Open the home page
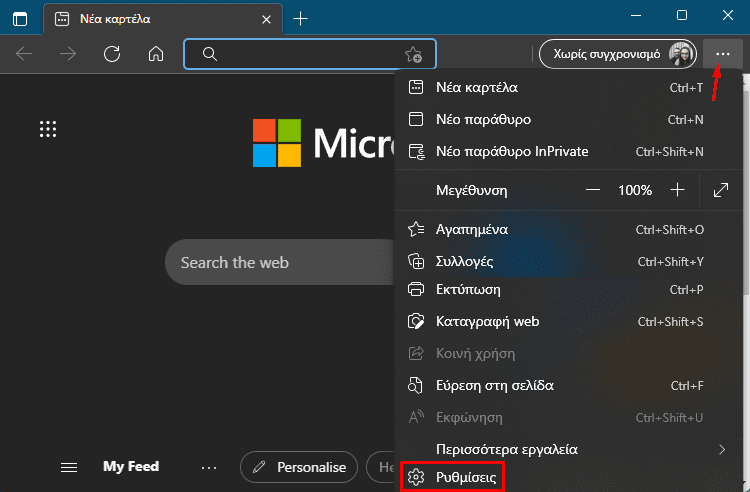The height and width of the screenshot is (492, 750). click(x=156, y=54)
